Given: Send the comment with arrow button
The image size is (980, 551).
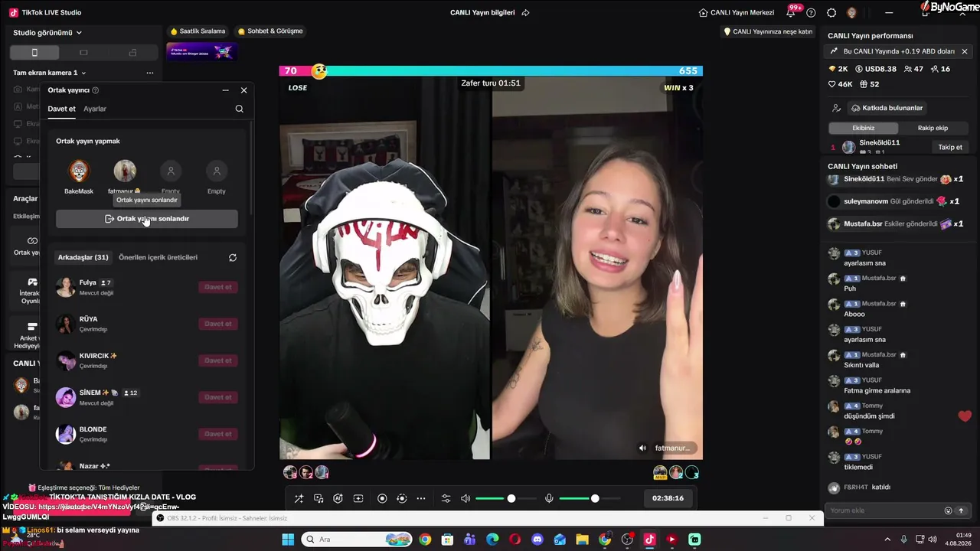Looking at the screenshot, I should click(961, 510).
